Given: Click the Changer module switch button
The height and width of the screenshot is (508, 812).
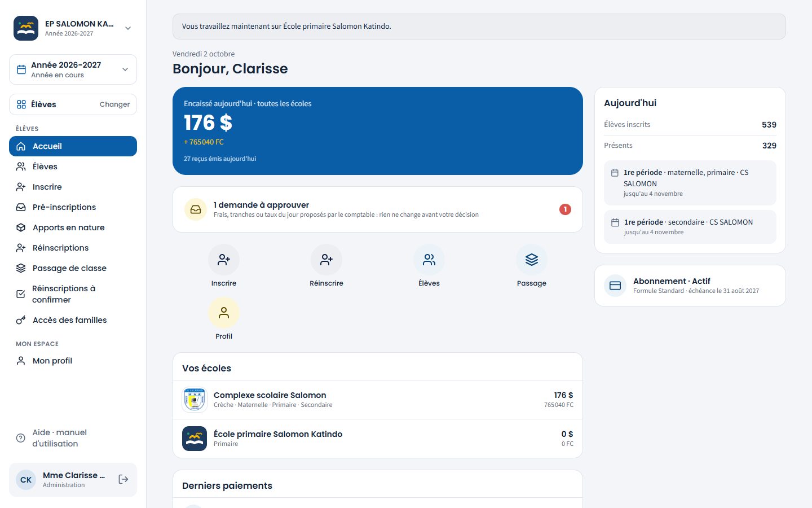Looking at the screenshot, I should point(114,104).
